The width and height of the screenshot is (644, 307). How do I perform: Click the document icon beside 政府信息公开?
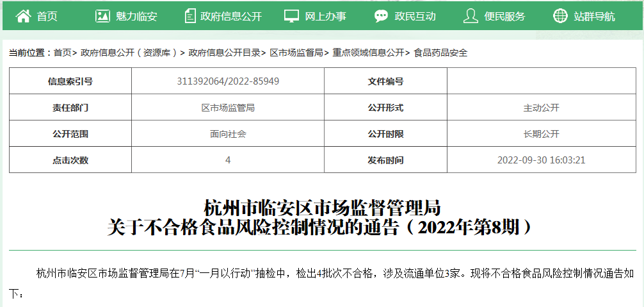189,16
